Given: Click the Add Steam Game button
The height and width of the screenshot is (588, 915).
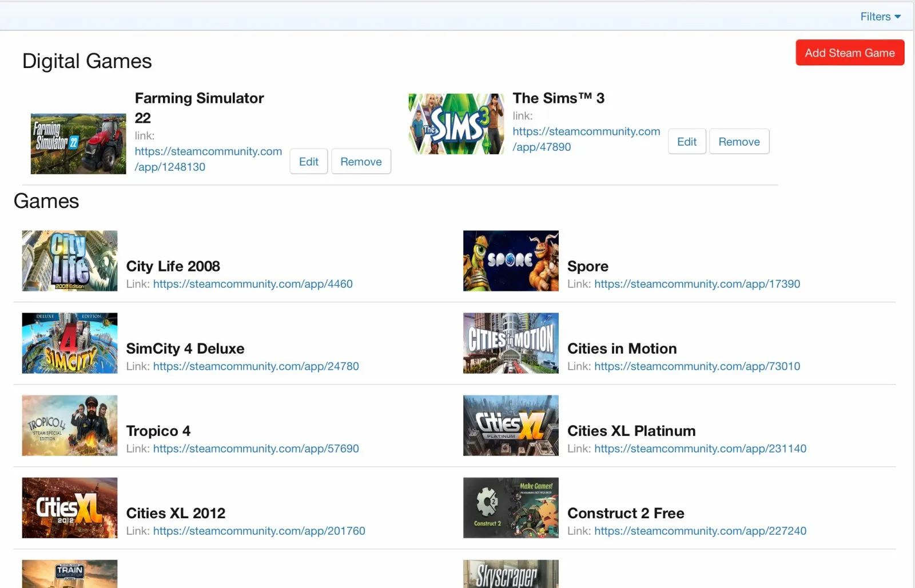Looking at the screenshot, I should pos(849,53).
